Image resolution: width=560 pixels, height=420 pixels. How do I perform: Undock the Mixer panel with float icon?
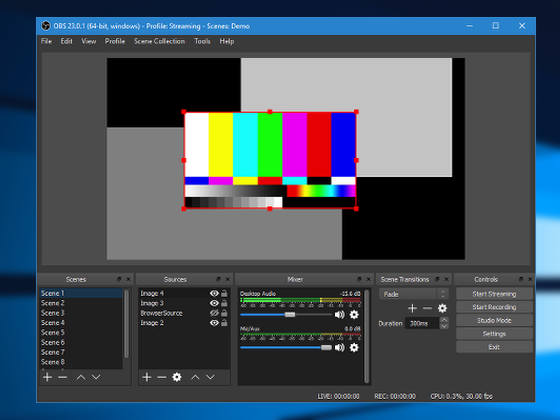[x=360, y=279]
